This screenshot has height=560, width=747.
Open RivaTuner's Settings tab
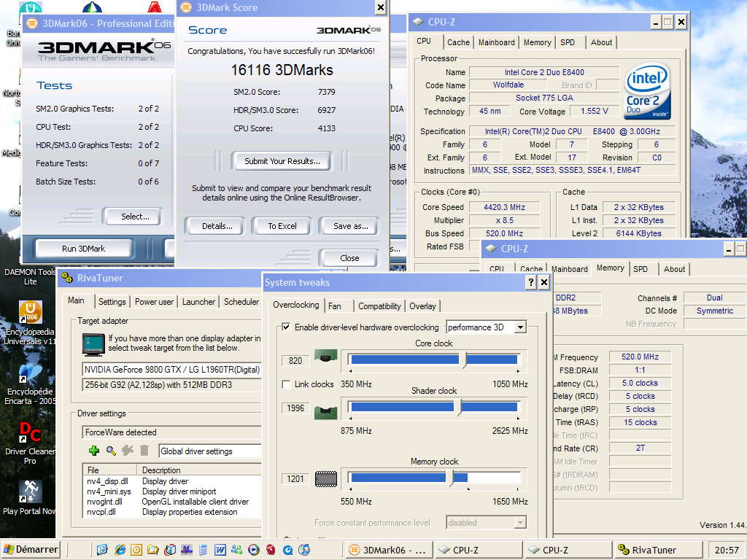(112, 302)
